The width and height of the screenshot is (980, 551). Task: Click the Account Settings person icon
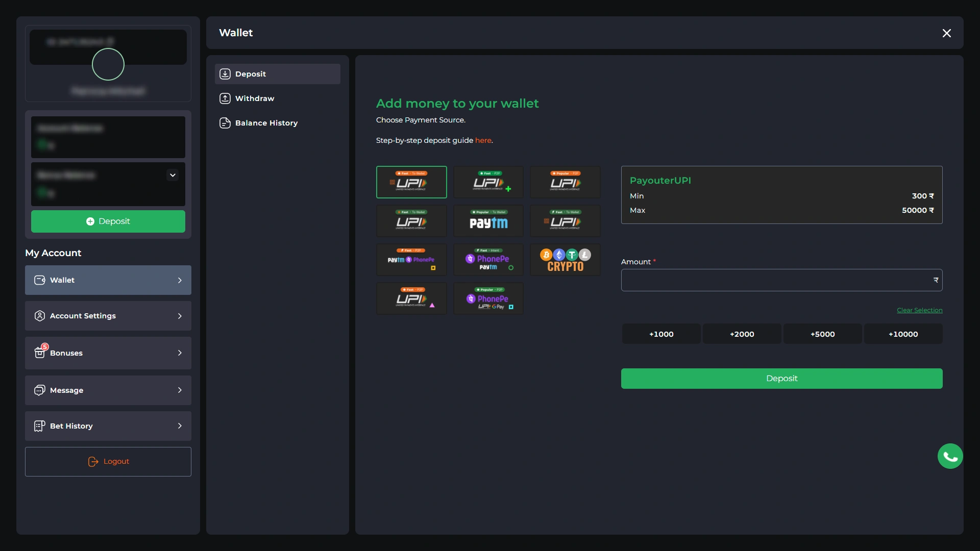point(40,316)
